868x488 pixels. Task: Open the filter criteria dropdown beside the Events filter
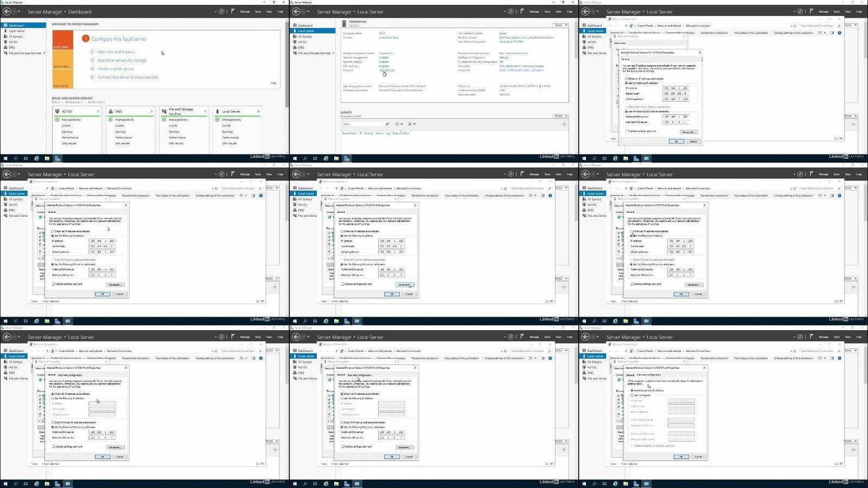coord(398,124)
